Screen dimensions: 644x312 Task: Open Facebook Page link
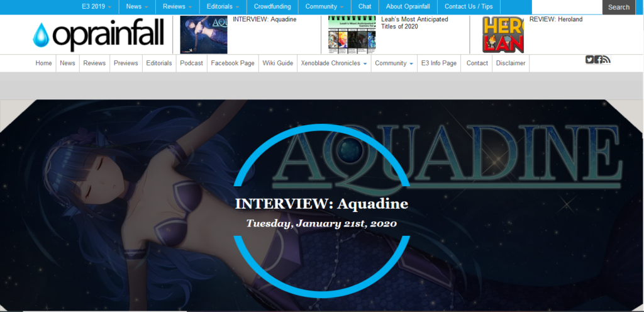click(233, 64)
